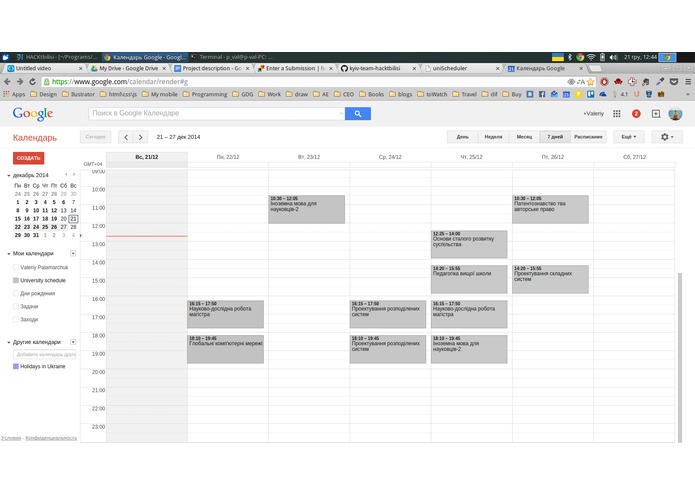The width and height of the screenshot is (695, 494).
Task: Click the Сегодня button
Action: [x=95, y=137]
